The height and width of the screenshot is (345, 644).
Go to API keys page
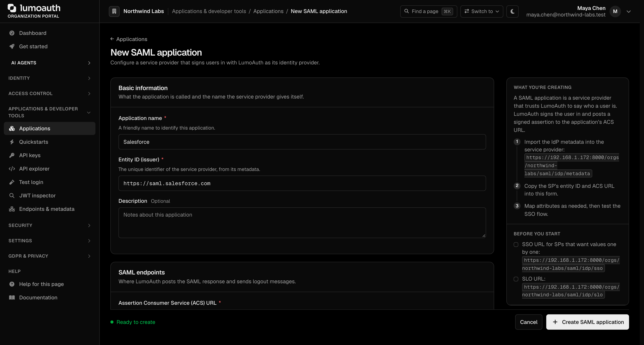pyautogui.click(x=49, y=155)
